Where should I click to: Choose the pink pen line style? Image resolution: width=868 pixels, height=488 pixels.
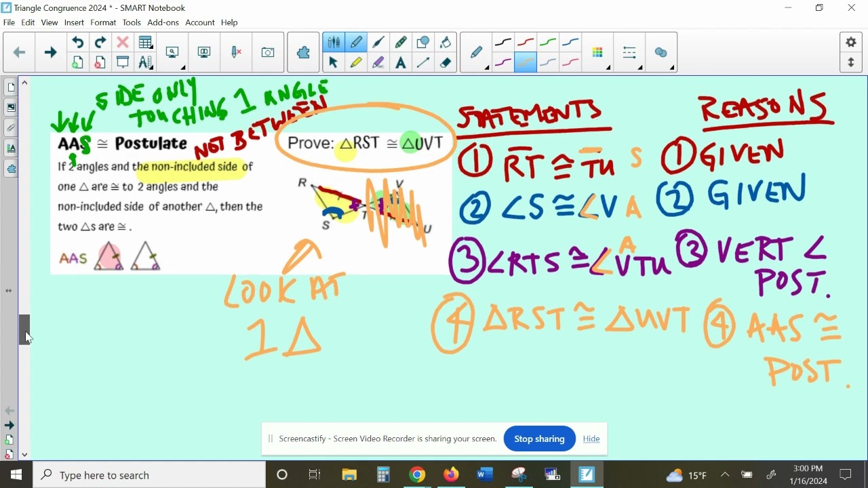tap(570, 62)
